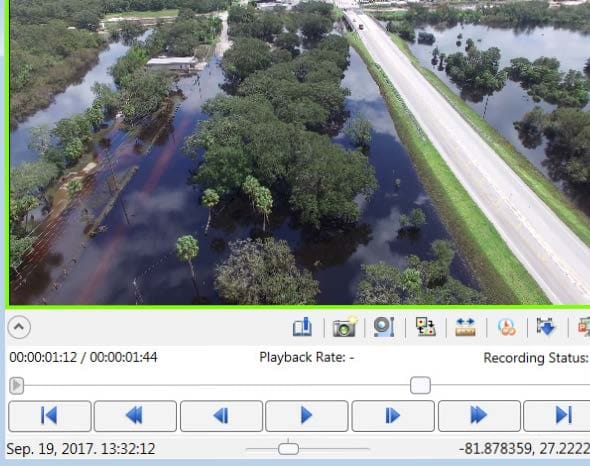This screenshot has width=590, height=466.
Task: Click the frame-swap icon with arrows
Action: pos(426,327)
